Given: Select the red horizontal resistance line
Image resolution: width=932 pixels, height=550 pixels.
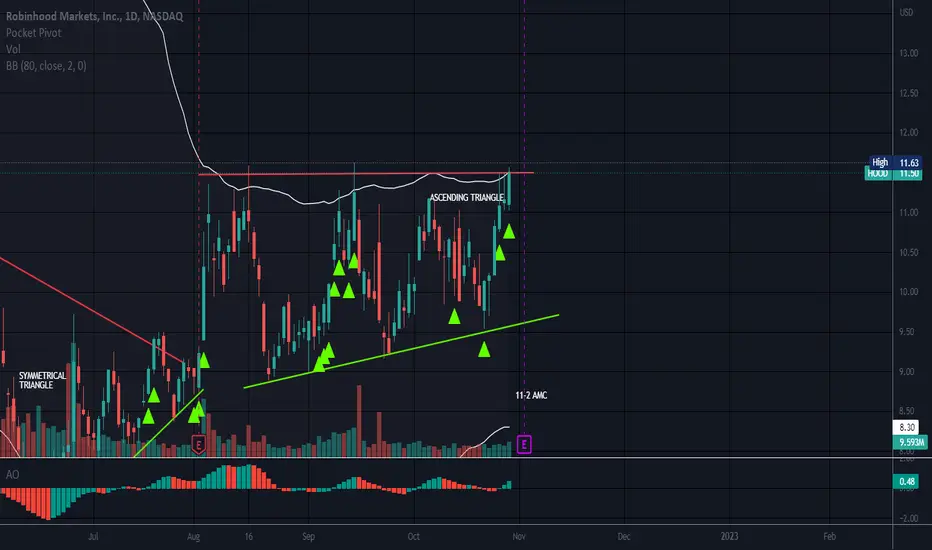Looking at the screenshot, I should pos(366,174).
